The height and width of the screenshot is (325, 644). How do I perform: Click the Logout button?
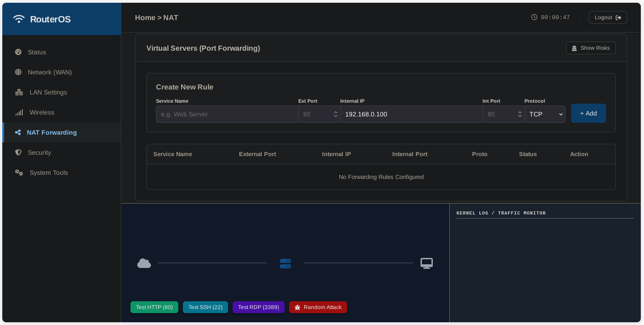pos(608,17)
